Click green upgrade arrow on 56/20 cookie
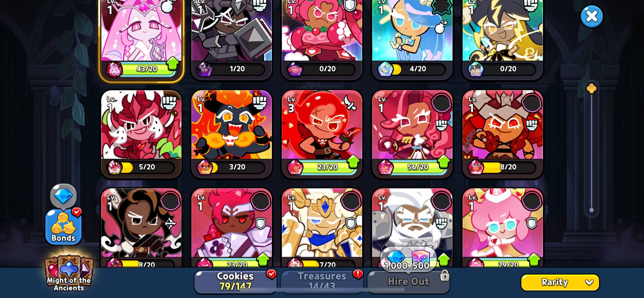The image size is (644, 298). 443,162
